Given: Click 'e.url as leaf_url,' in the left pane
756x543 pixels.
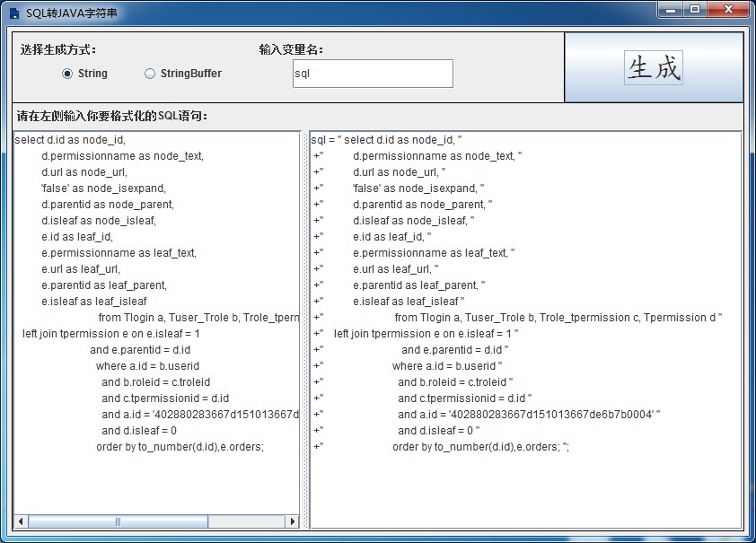Looking at the screenshot, I should 81,269.
